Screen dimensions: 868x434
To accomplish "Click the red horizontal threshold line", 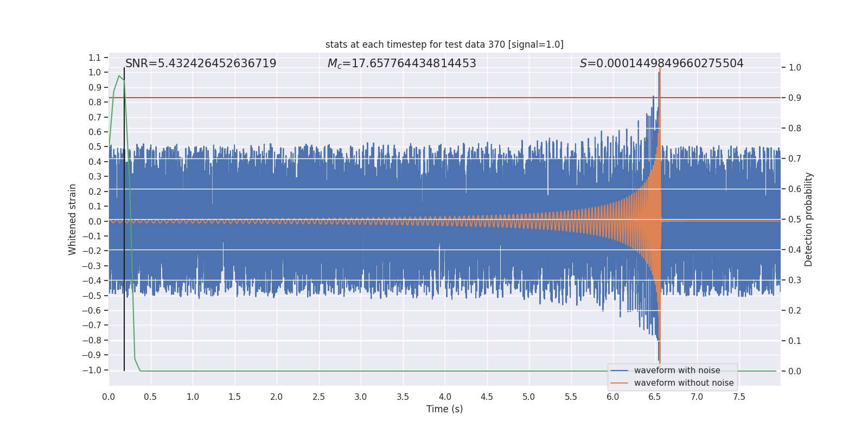I will [x=444, y=98].
